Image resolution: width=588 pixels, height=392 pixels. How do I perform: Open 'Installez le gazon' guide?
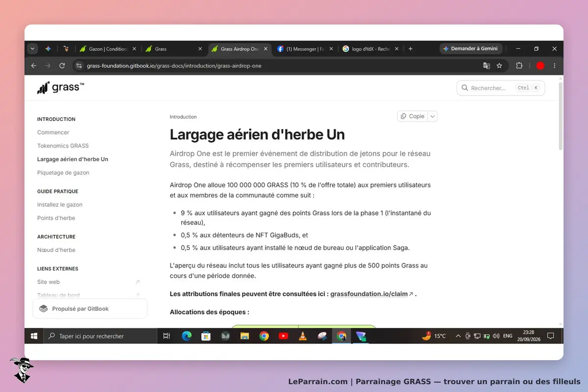point(60,204)
